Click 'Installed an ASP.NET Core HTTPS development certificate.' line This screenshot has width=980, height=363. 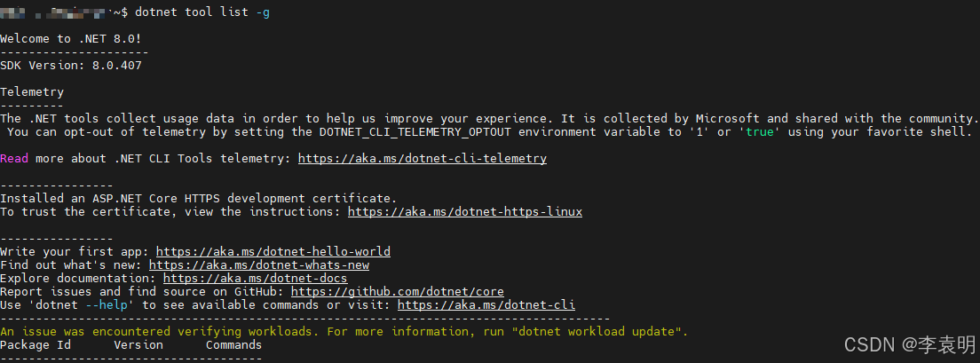pyautogui.click(x=199, y=199)
